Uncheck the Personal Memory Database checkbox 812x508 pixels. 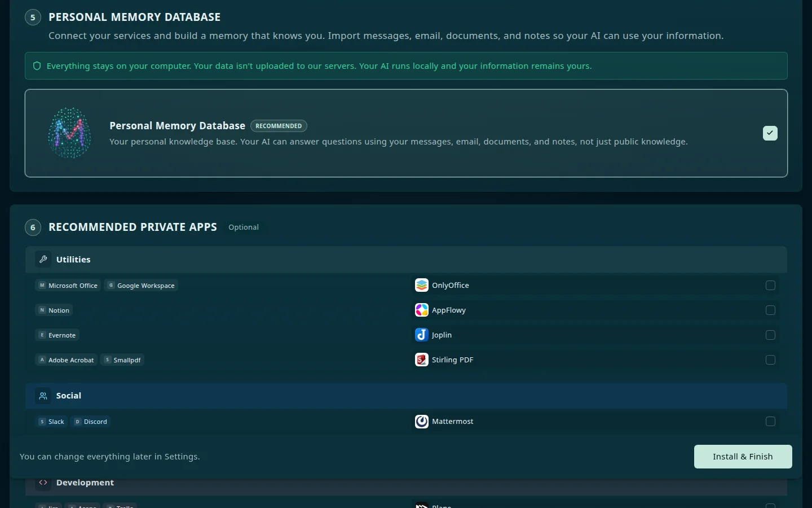(770, 133)
